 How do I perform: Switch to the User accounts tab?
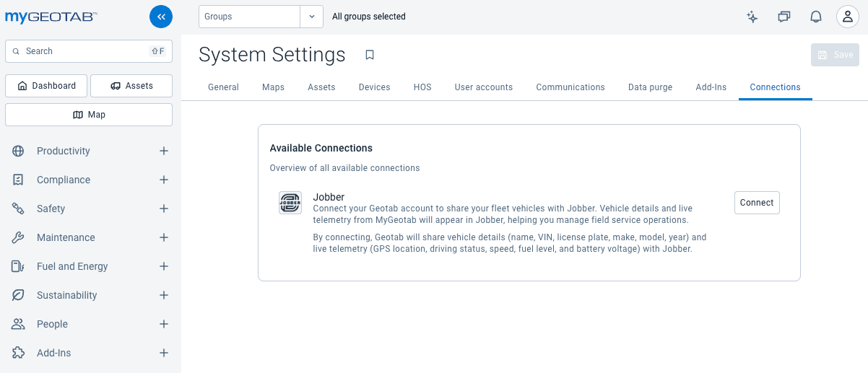tap(484, 87)
